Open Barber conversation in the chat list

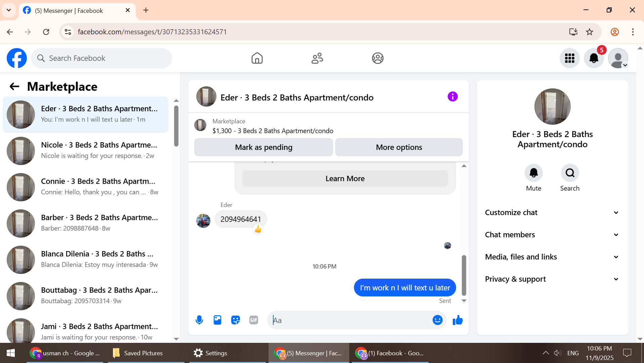tap(85, 223)
